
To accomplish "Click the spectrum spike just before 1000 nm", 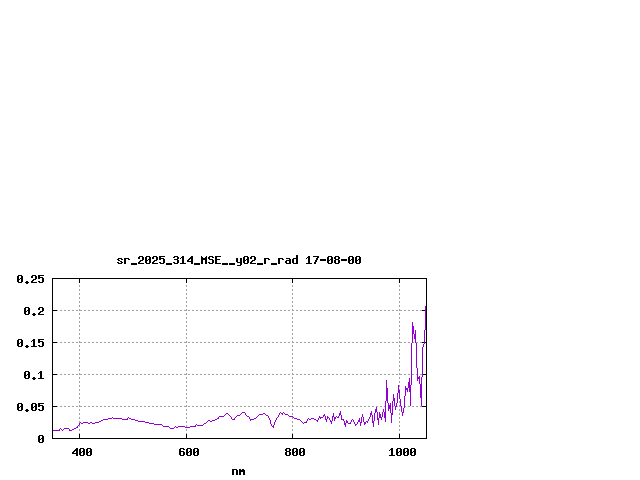I will point(386,381).
